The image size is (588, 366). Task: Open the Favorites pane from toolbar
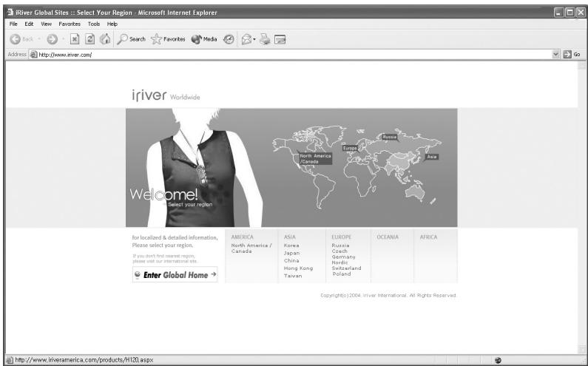pyautogui.click(x=168, y=39)
